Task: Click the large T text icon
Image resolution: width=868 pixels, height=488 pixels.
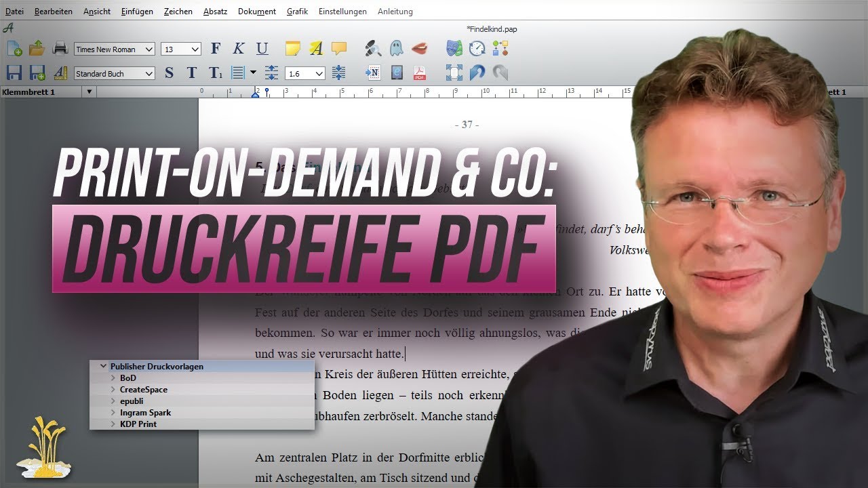Action: click(192, 73)
